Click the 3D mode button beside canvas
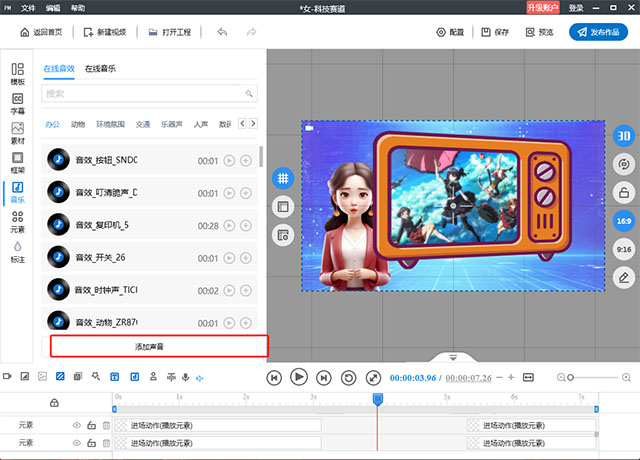Image resolution: width=640 pixels, height=460 pixels. coord(621,137)
